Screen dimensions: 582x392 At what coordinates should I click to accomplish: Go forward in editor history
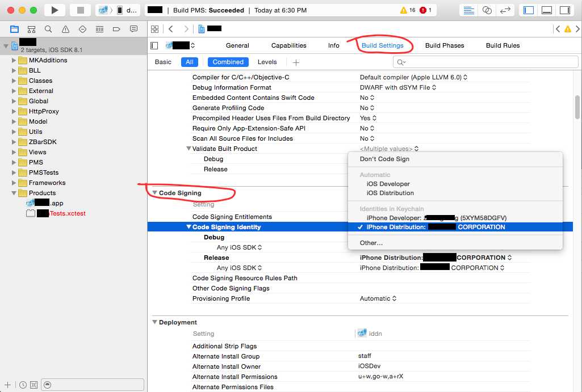point(186,29)
